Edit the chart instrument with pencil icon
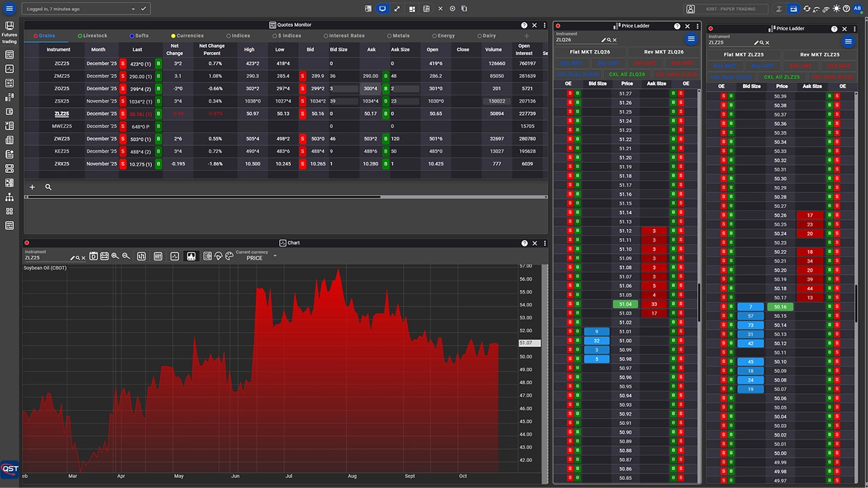The width and height of the screenshot is (868, 488). (72, 258)
